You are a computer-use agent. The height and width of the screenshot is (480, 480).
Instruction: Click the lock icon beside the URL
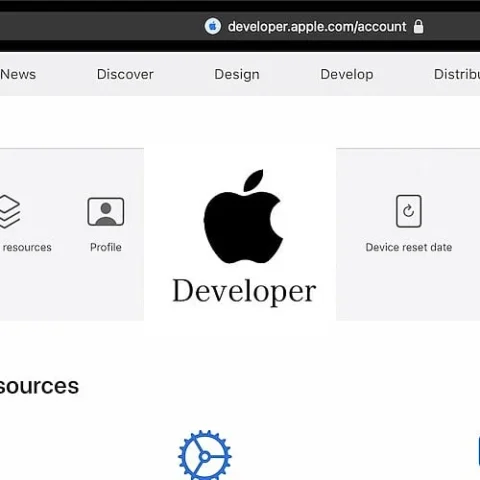[x=418, y=26]
